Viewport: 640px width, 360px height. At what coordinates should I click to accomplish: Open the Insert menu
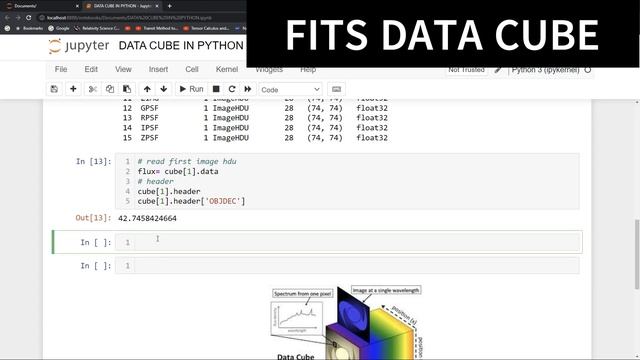click(158, 69)
